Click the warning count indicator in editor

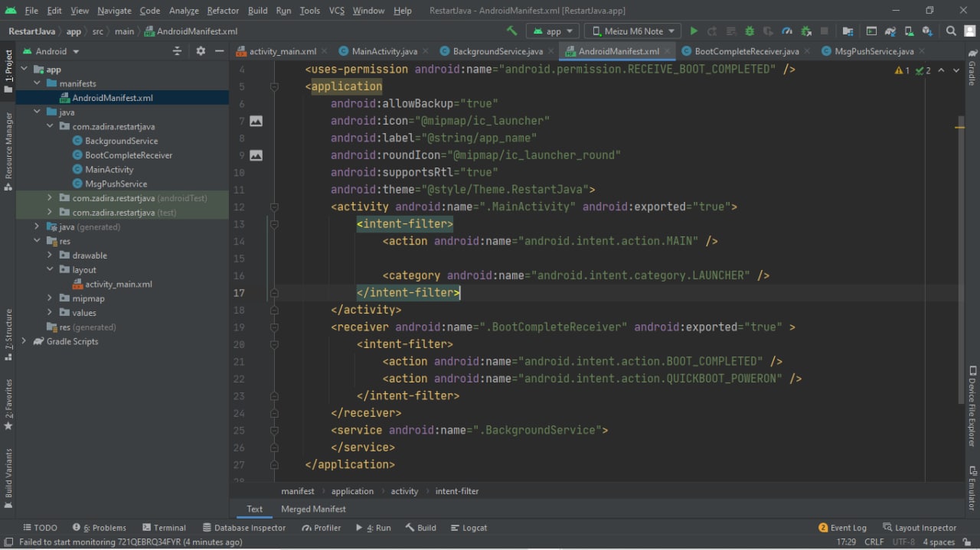pos(902,70)
